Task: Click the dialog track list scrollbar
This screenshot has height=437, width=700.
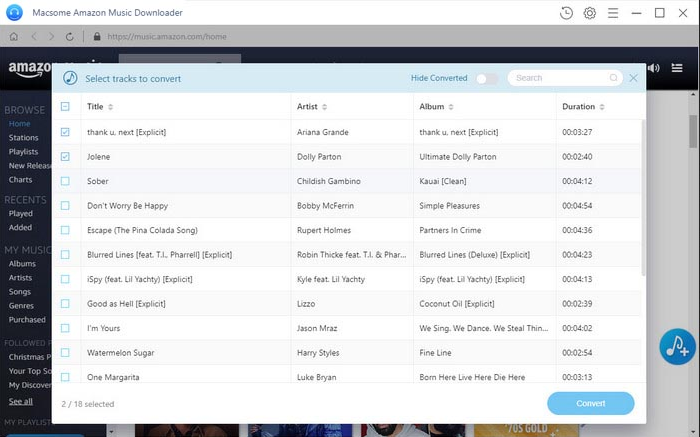Action: (x=643, y=196)
